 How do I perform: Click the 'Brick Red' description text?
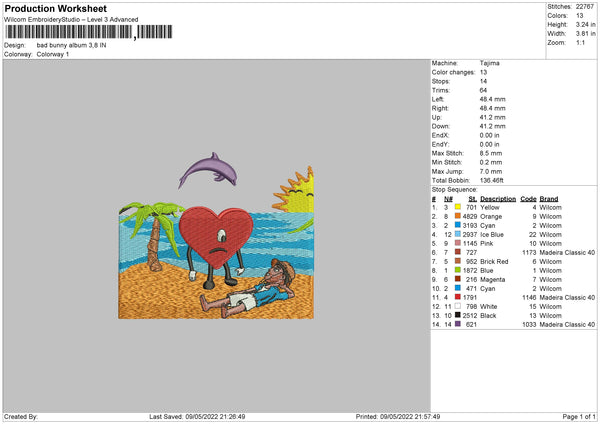click(x=494, y=261)
